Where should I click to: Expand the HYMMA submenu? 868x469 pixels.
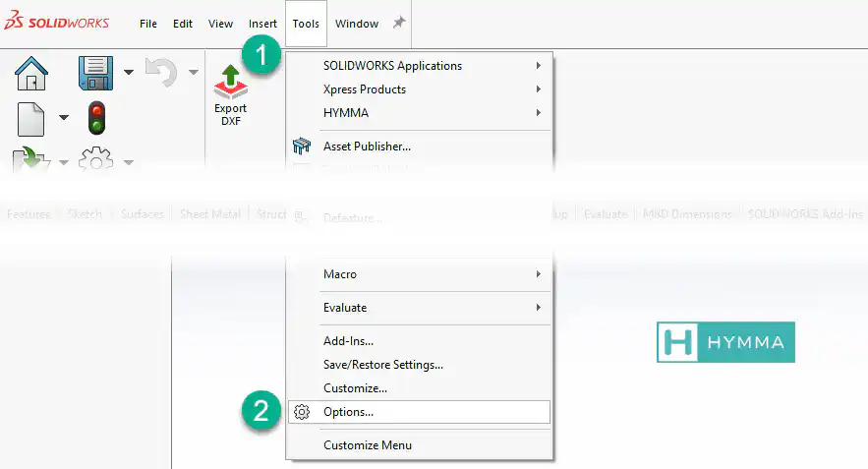419,112
